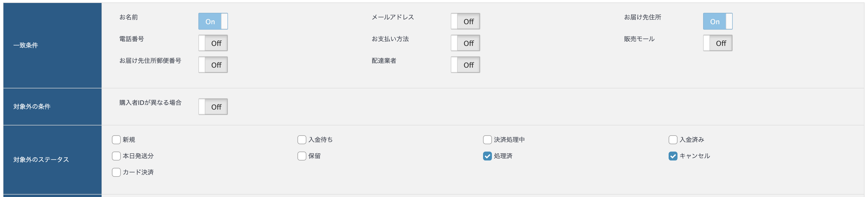Screen dimensions: 868x197
Task: Switch on the お支払い方法 toggle
Action: 465,43
